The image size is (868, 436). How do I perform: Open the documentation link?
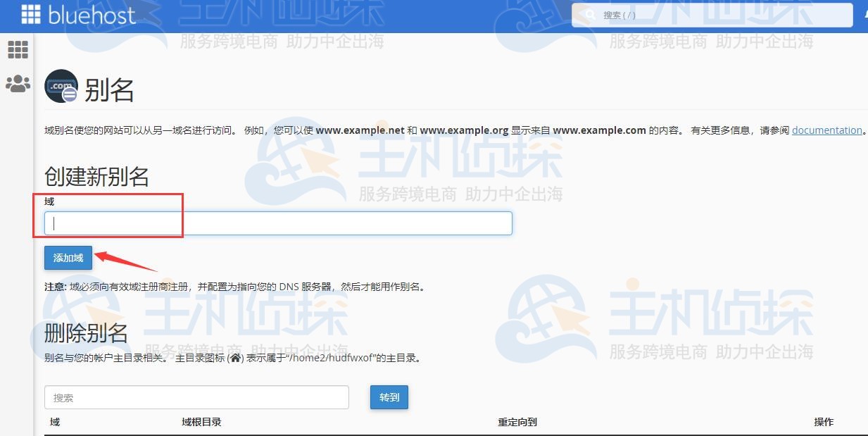coord(826,130)
